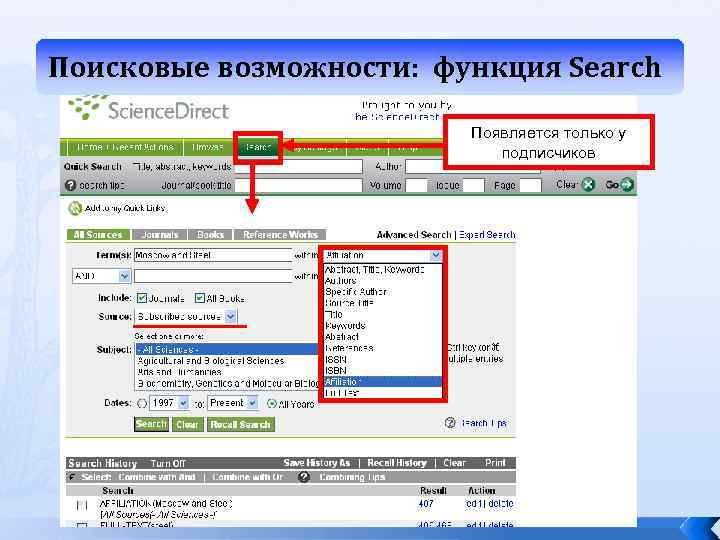The image size is (720, 540).
Task: Click the Clear button beside Search
Action: pos(187,424)
